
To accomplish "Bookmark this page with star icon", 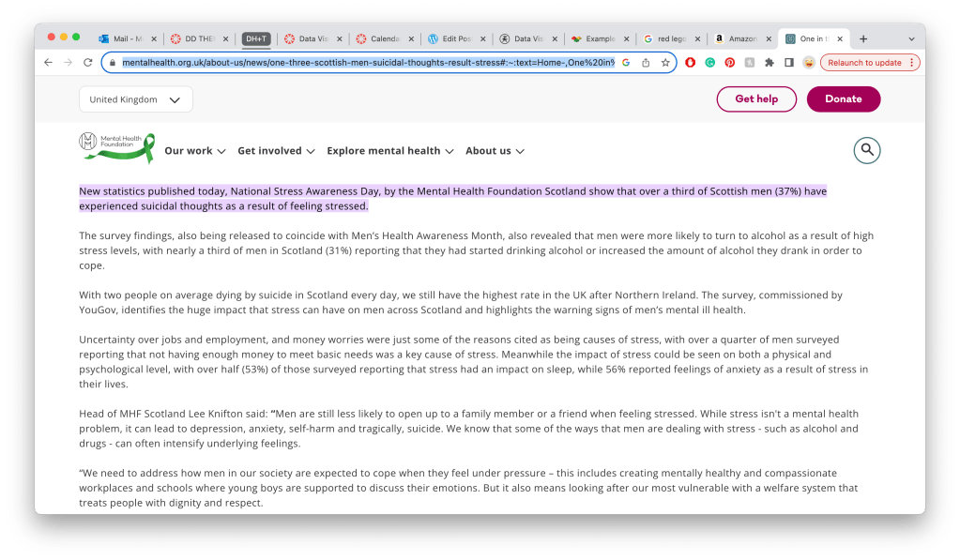I will click(665, 63).
